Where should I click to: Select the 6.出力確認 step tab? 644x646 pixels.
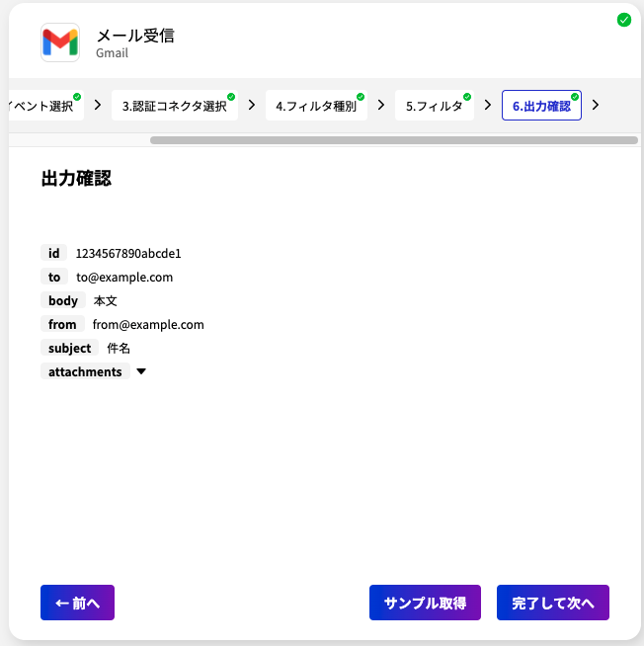coord(541,106)
